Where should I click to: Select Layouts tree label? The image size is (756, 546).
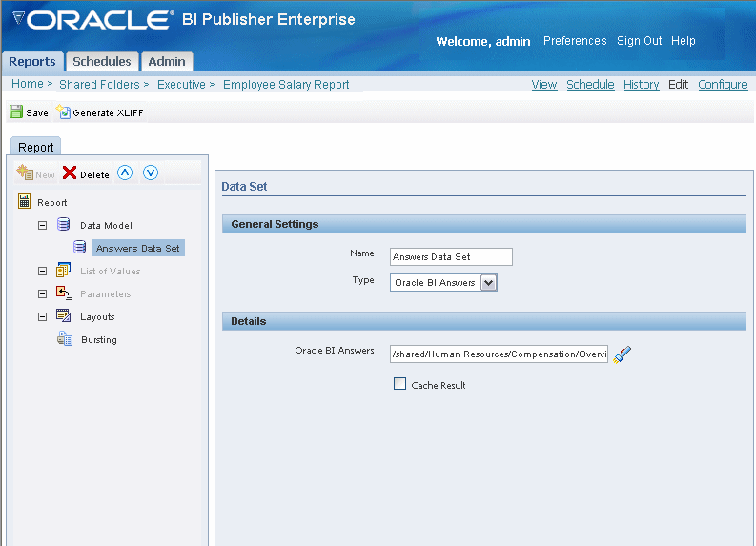pyautogui.click(x=97, y=316)
